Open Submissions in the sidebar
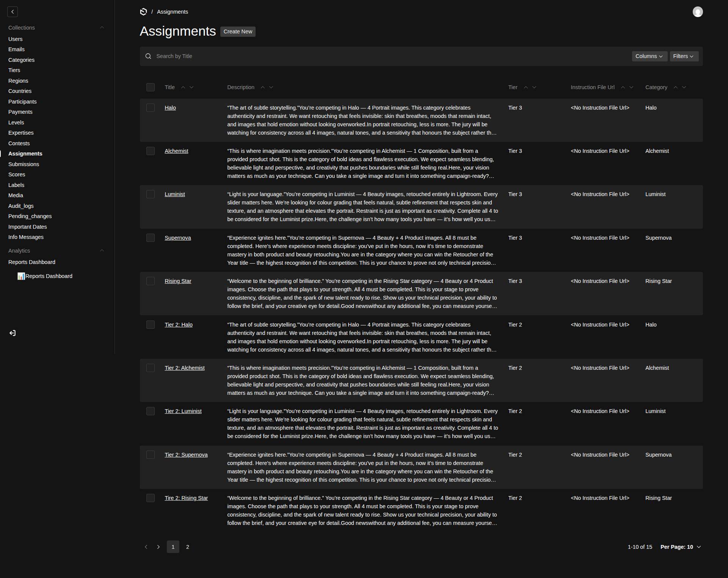Viewport: 728px width, 578px height. [x=24, y=164]
